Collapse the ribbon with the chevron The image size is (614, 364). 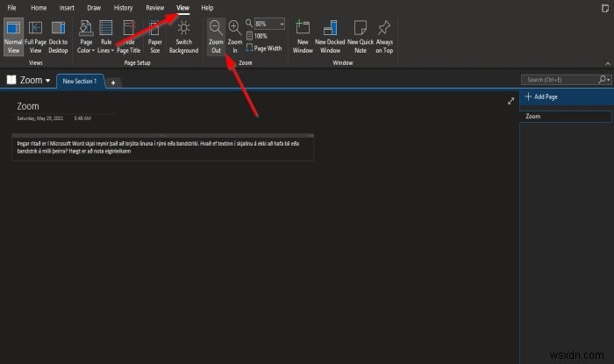[607, 63]
